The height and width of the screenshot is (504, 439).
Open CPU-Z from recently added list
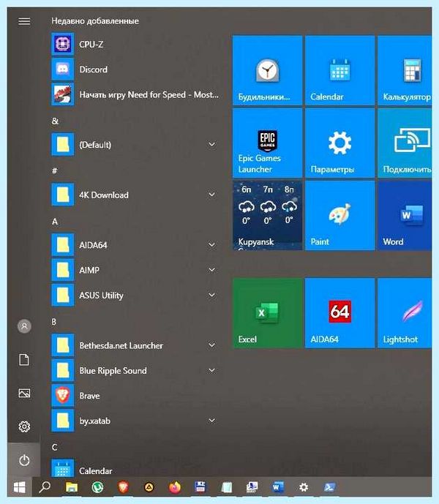(x=135, y=44)
